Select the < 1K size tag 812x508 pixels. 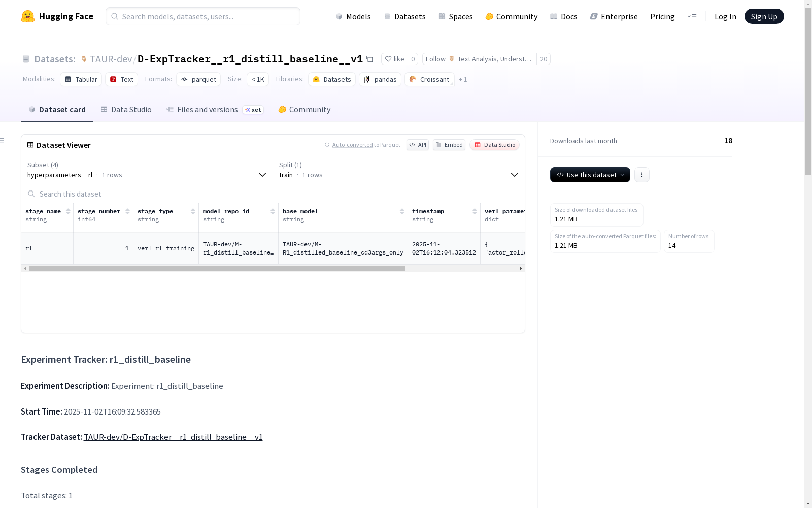click(258, 79)
